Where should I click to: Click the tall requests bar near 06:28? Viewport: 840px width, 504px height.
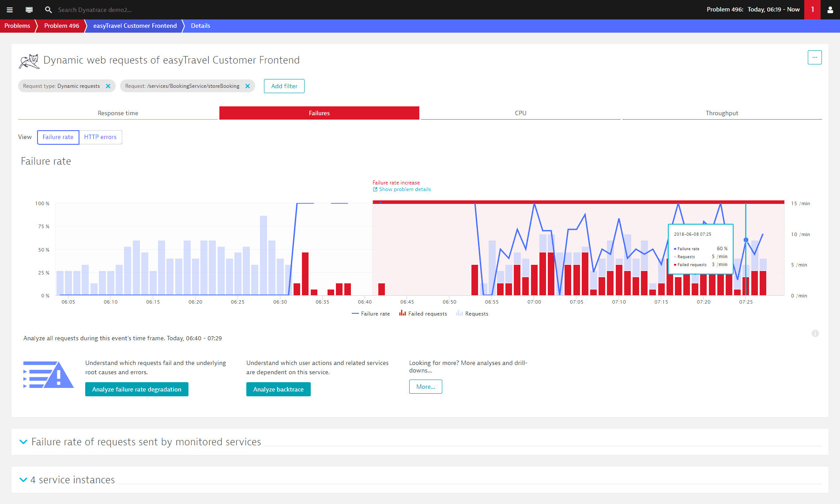pos(264,256)
